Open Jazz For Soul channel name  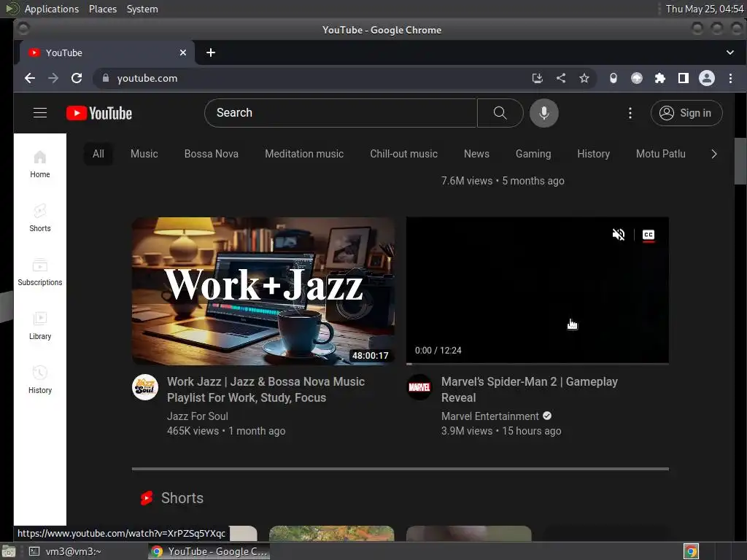(197, 416)
